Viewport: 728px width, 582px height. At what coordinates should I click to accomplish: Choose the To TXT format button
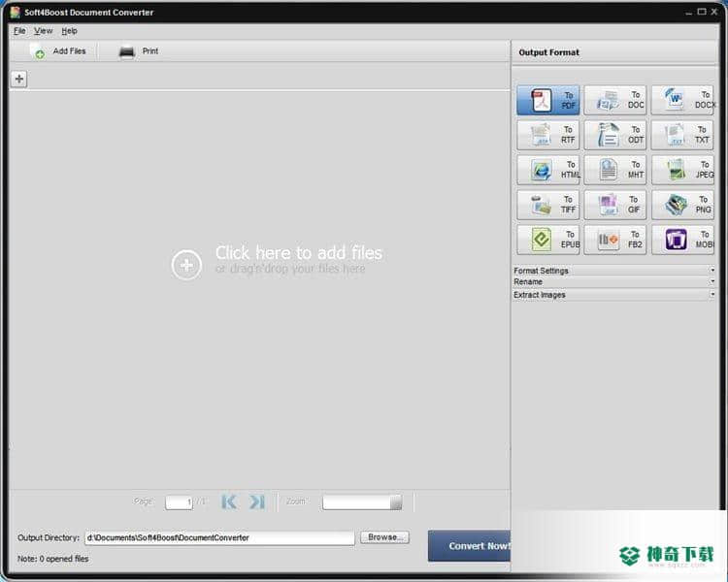(682, 135)
